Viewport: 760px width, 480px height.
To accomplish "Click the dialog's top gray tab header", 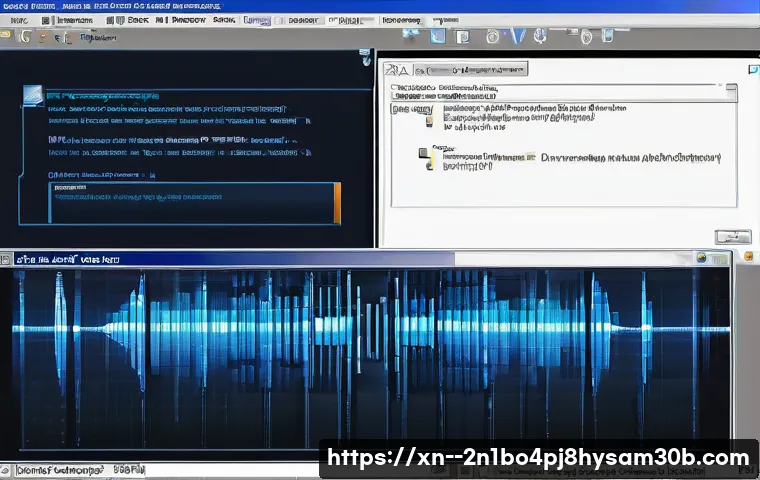I will coord(470,70).
